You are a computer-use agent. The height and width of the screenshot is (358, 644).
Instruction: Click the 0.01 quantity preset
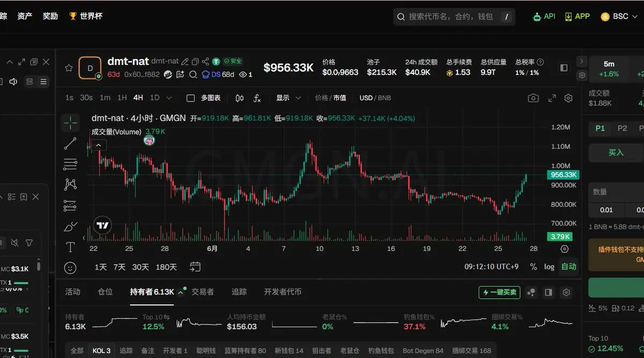pyautogui.click(x=606, y=210)
